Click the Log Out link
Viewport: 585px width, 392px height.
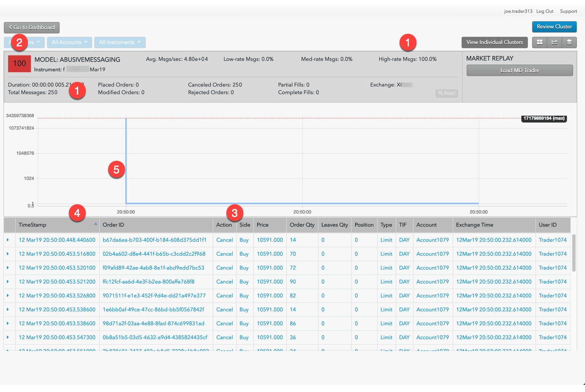click(545, 11)
